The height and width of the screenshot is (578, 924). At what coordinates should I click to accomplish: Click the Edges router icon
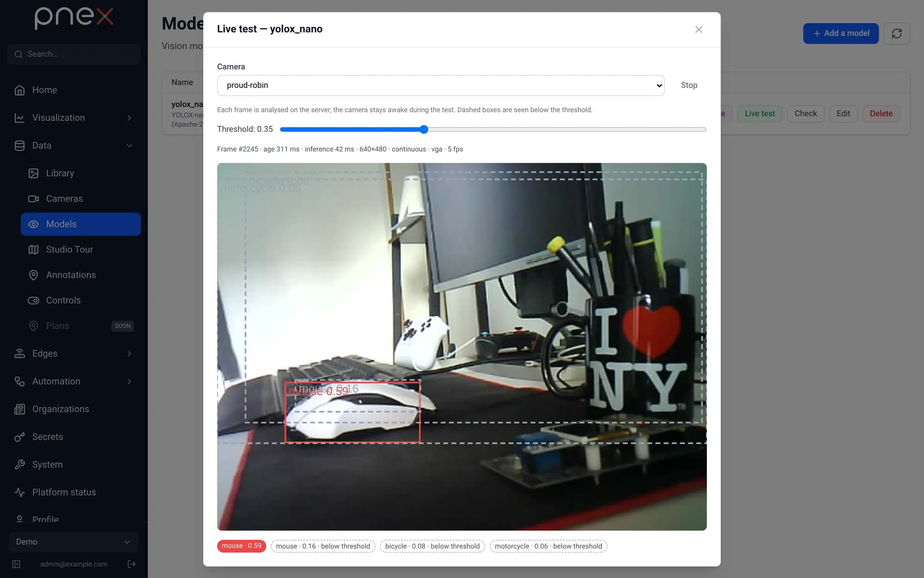[x=19, y=354]
